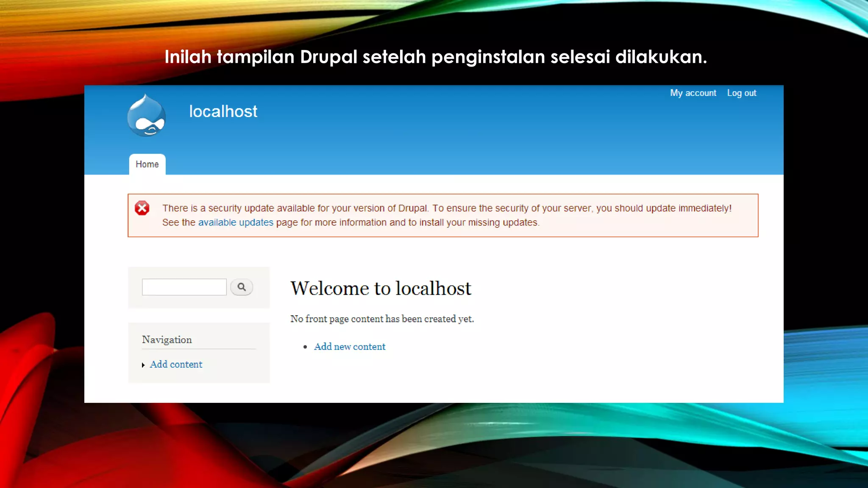Viewport: 868px width, 488px height.
Task: Open the available updates page link
Action: (x=236, y=222)
